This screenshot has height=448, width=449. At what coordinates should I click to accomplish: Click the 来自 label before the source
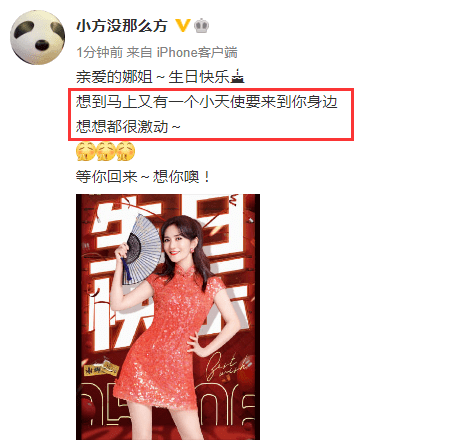139,52
